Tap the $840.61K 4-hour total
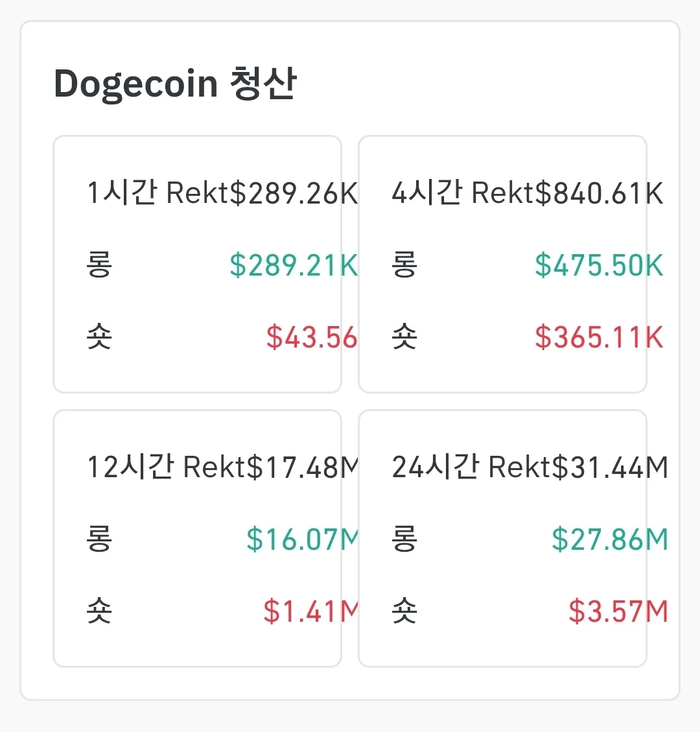The image size is (700, 732). click(x=599, y=193)
